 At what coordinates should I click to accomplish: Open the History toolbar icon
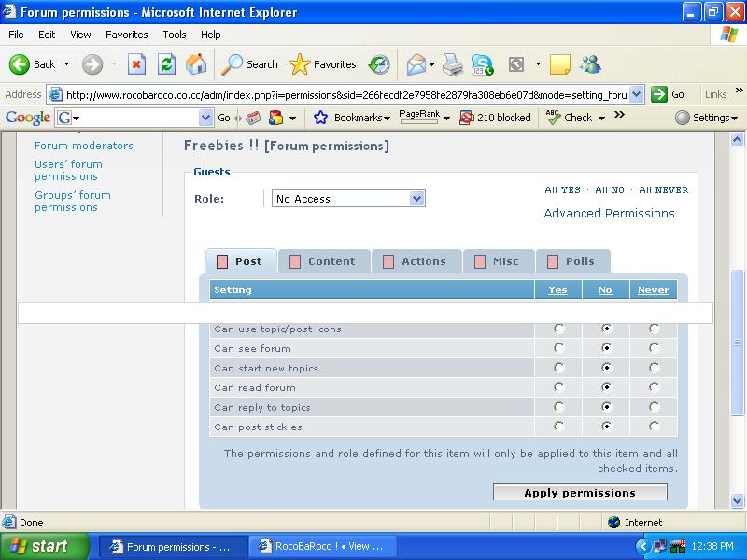click(x=379, y=64)
